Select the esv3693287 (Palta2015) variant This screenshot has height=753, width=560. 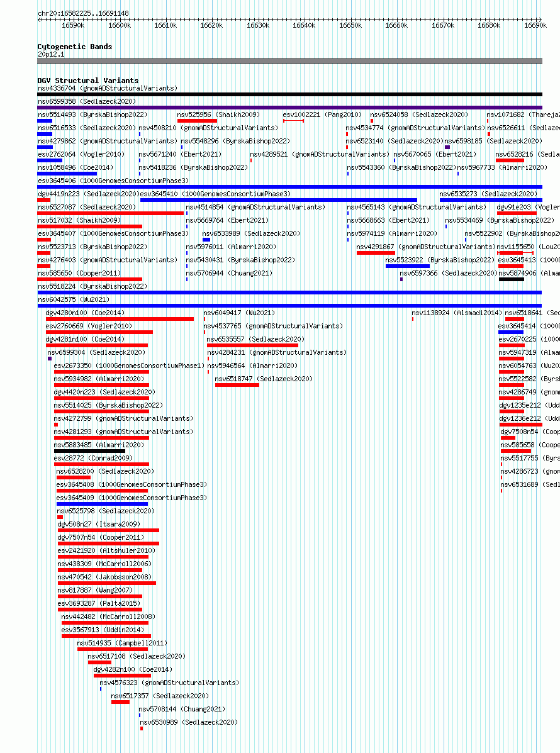99,604
